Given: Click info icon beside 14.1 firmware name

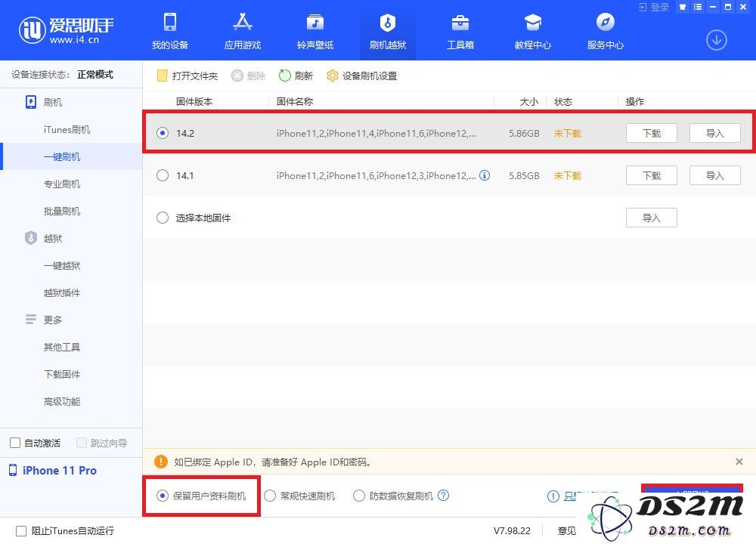Looking at the screenshot, I should 485,175.
